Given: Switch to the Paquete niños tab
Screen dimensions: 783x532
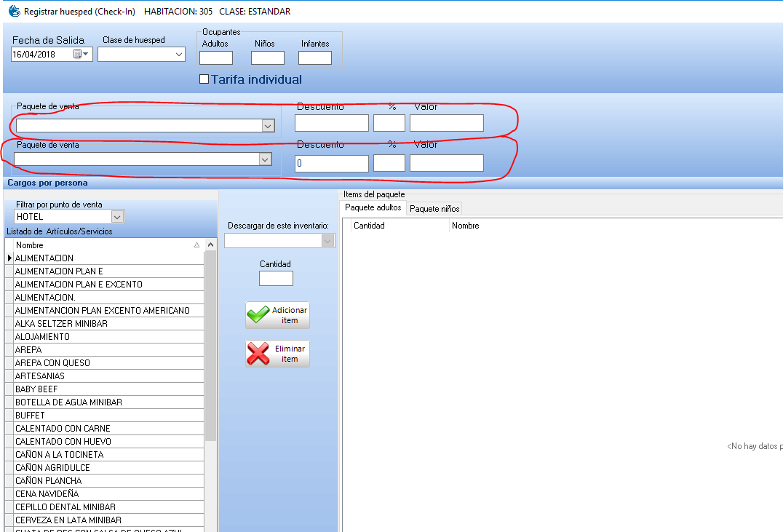Looking at the screenshot, I should [434, 209].
